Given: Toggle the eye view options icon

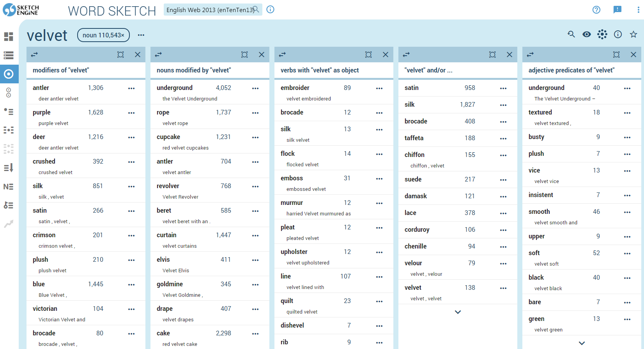Looking at the screenshot, I should pyautogui.click(x=587, y=35).
